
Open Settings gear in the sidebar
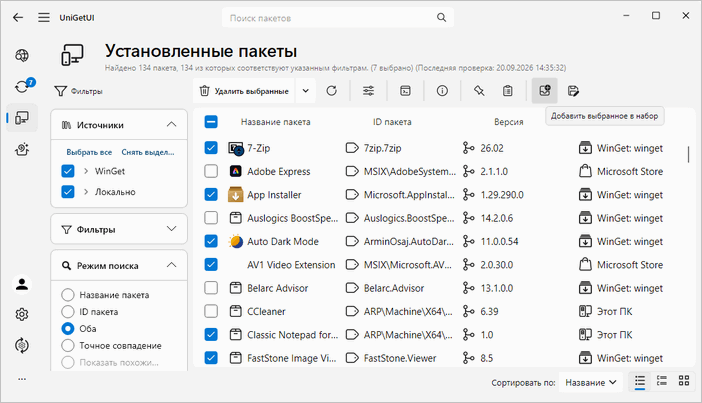22,315
